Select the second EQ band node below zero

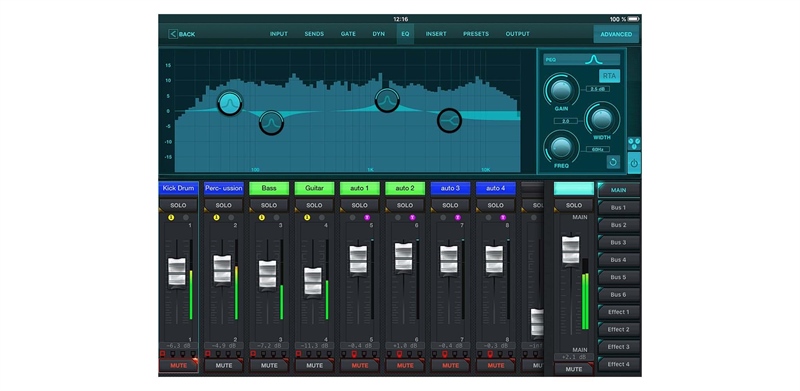click(271, 123)
